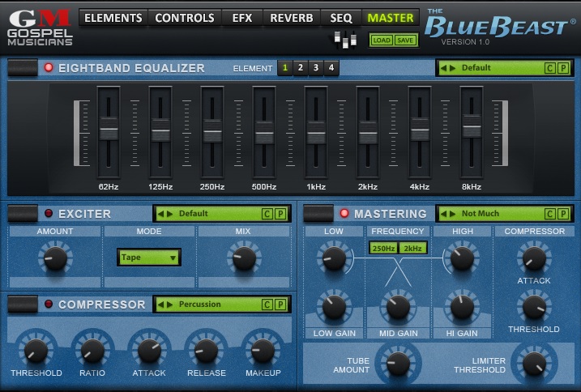Viewport: 581px width, 392px height.
Task: Click the 62Hz EQ fader
Action: coord(109,129)
